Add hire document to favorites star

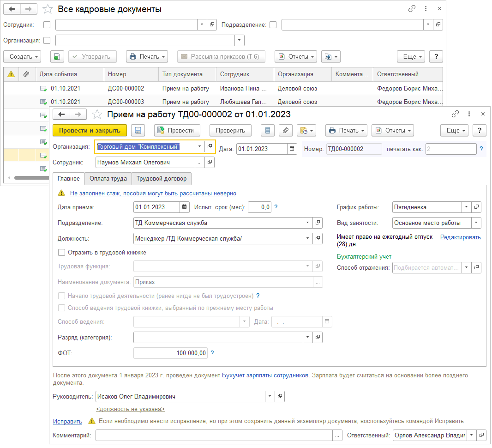coord(97,114)
